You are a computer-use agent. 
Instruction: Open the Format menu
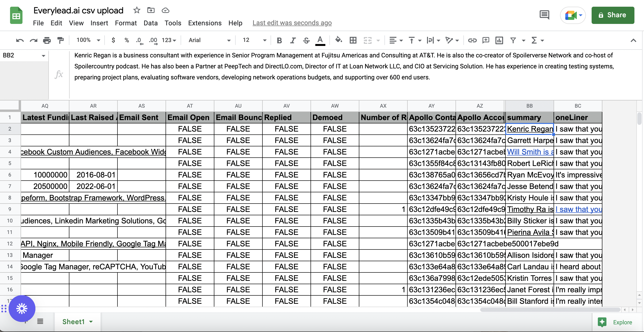[x=126, y=23]
